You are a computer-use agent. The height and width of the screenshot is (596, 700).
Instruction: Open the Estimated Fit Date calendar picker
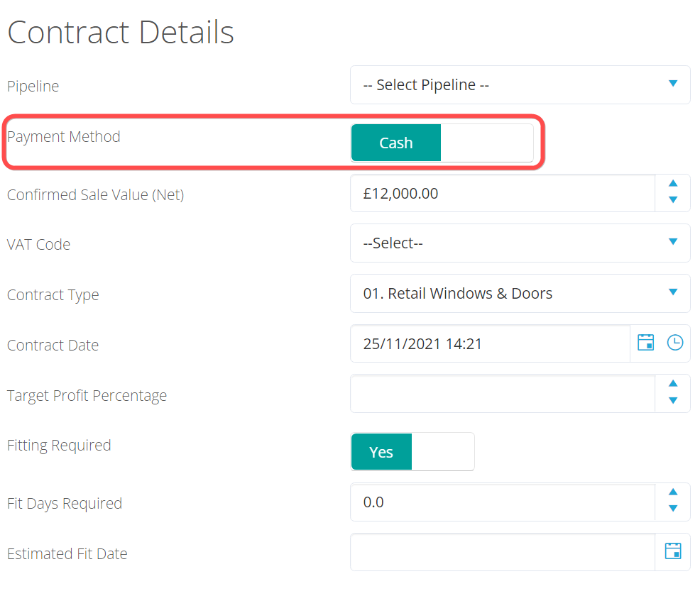tap(672, 551)
